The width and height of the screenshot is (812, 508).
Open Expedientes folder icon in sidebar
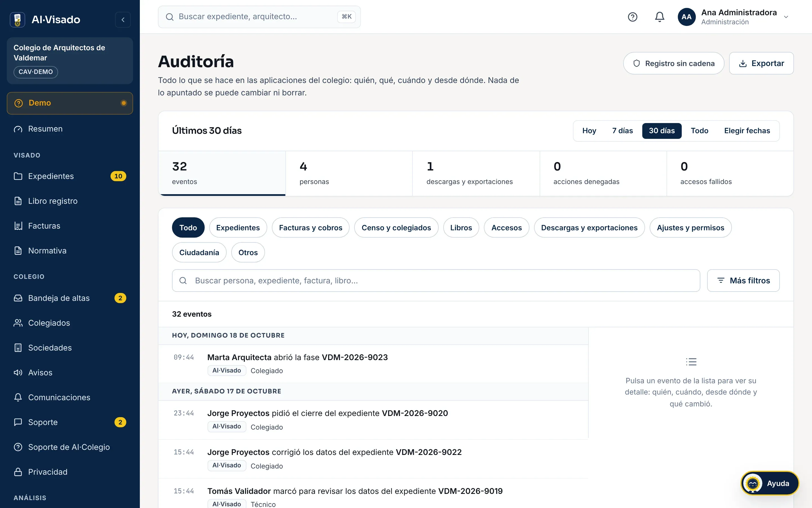point(18,176)
